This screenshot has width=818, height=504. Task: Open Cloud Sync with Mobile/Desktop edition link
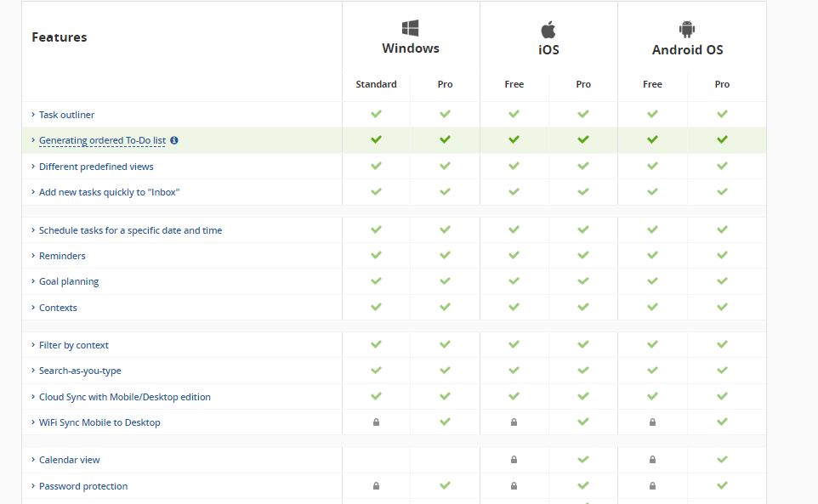pyautogui.click(x=124, y=397)
